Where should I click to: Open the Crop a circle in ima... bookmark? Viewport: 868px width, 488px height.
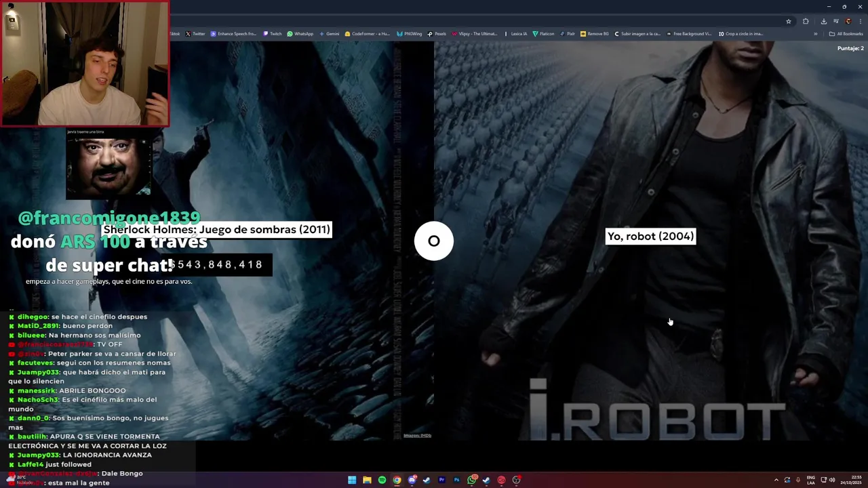tap(741, 33)
